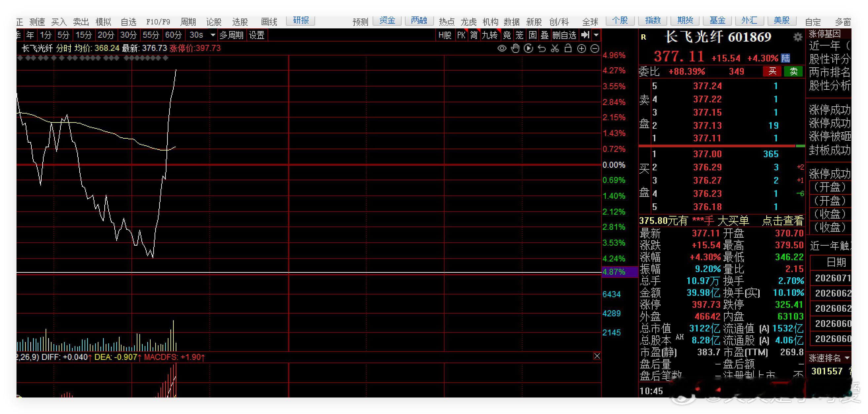The width and height of the screenshot is (868, 414).
Task: Open the 画线 drawing menu
Action: [x=269, y=22]
